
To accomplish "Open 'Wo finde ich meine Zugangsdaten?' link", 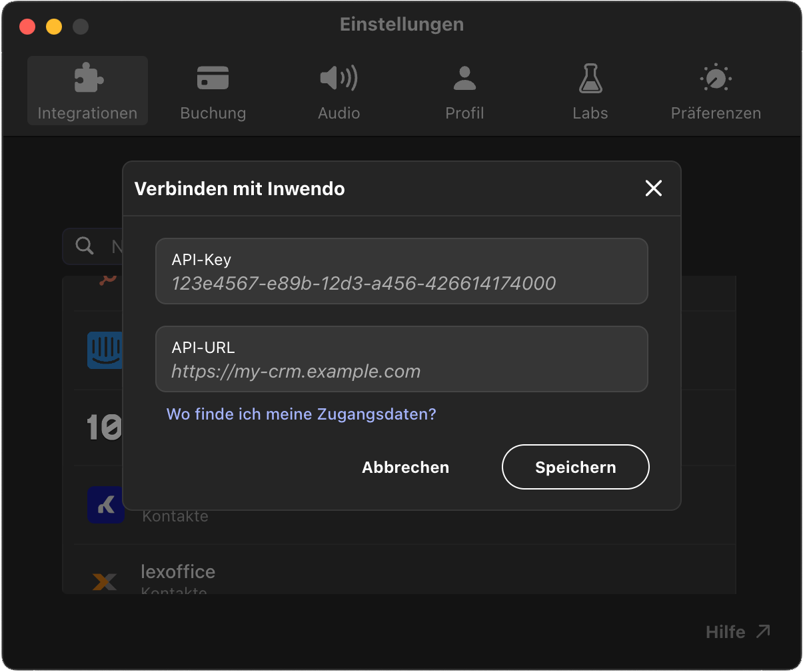I will click(301, 414).
